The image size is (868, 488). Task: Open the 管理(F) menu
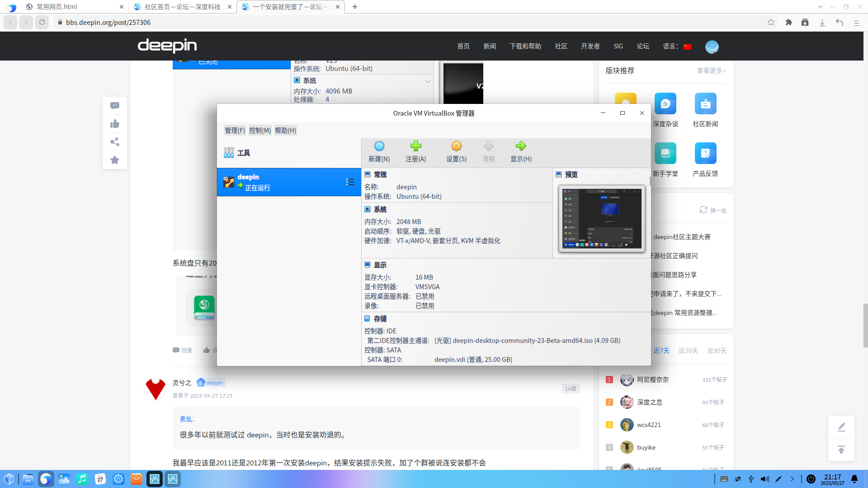tap(234, 130)
